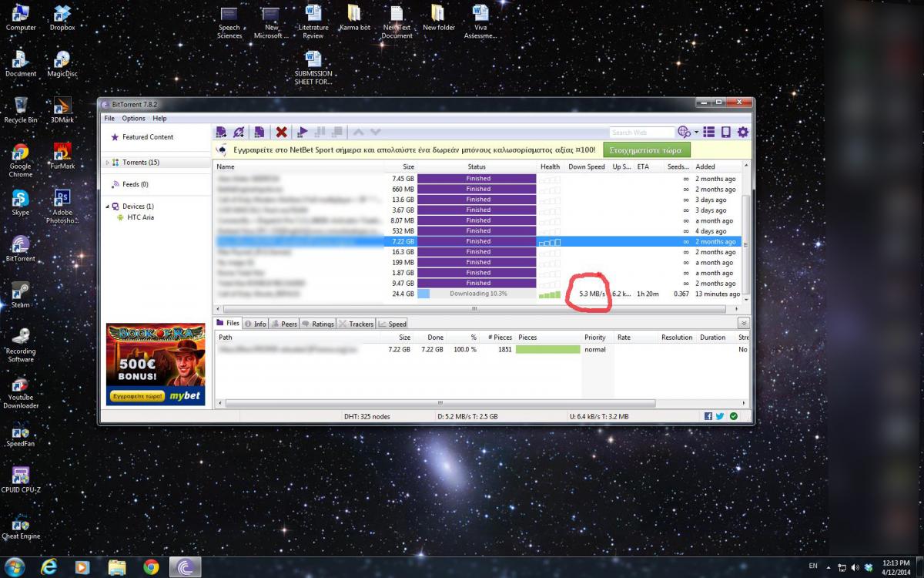The height and width of the screenshot is (578, 924).
Task: Click the Downloading 10.3% progress bar
Action: pos(477,294)
